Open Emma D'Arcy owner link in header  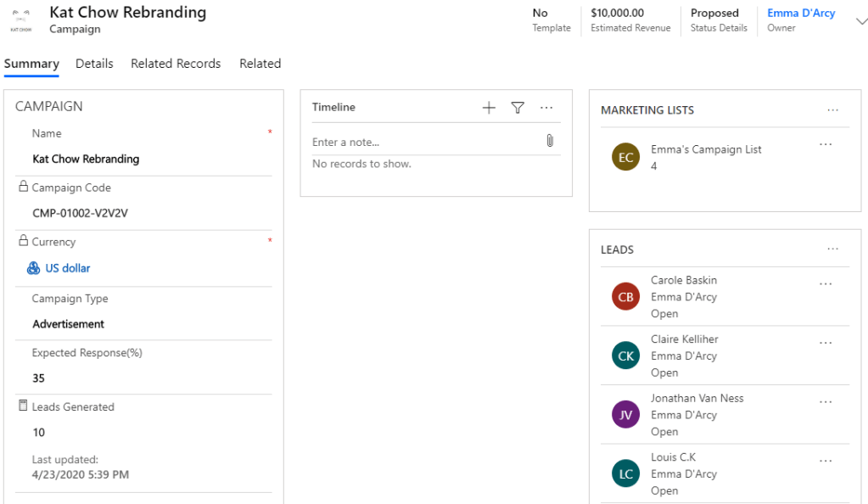801,14
